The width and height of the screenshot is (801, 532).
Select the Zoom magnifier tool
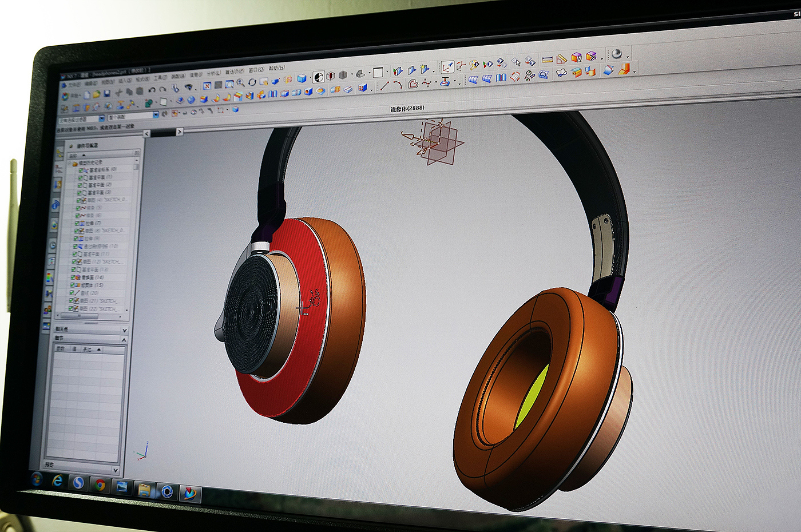click(240, 82)
